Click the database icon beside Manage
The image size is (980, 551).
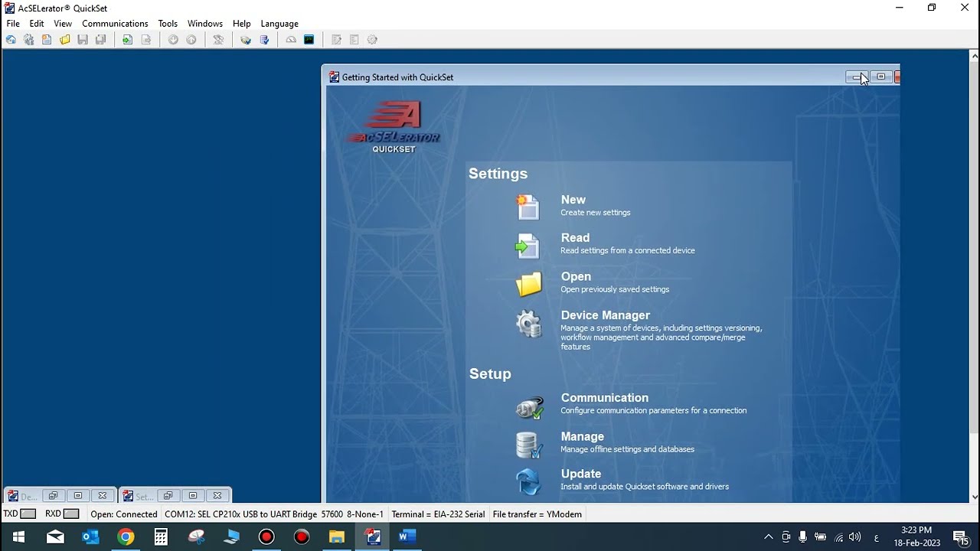[x=528, y=444]
